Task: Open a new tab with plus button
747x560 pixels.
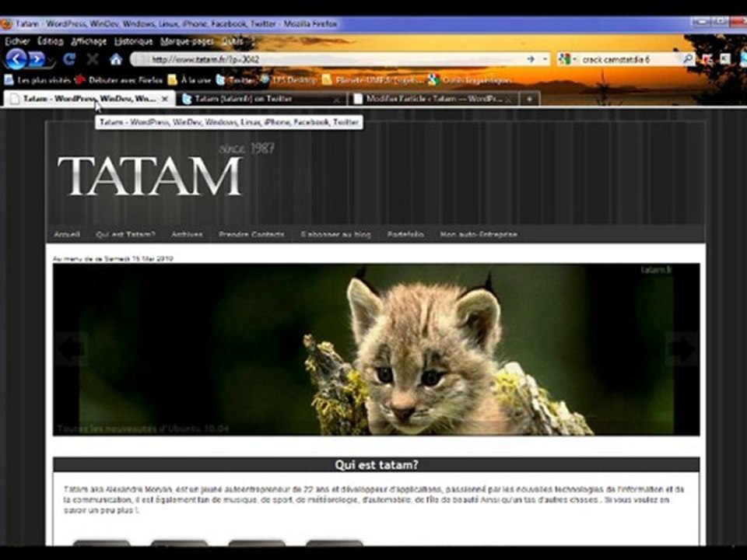Action: [x=529, y=99]
